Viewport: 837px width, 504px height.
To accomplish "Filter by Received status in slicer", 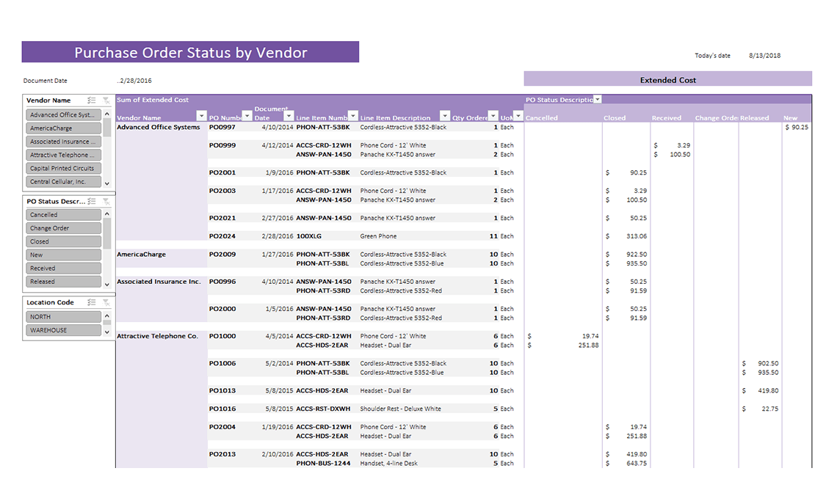I will (x=64, y=269).
